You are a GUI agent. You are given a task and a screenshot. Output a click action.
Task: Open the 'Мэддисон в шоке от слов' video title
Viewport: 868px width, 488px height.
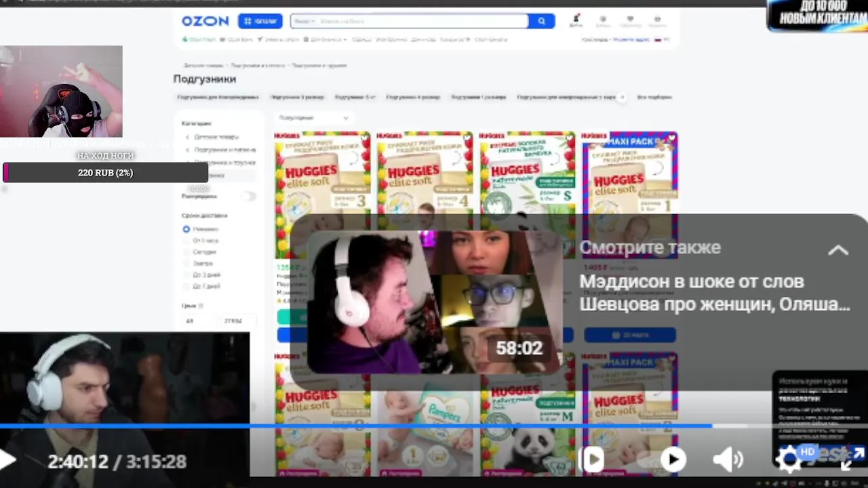[714, 293]
